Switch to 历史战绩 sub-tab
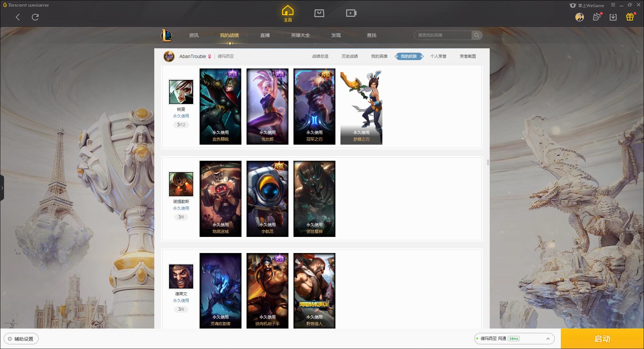644x349 pixels. click(350, 56)
